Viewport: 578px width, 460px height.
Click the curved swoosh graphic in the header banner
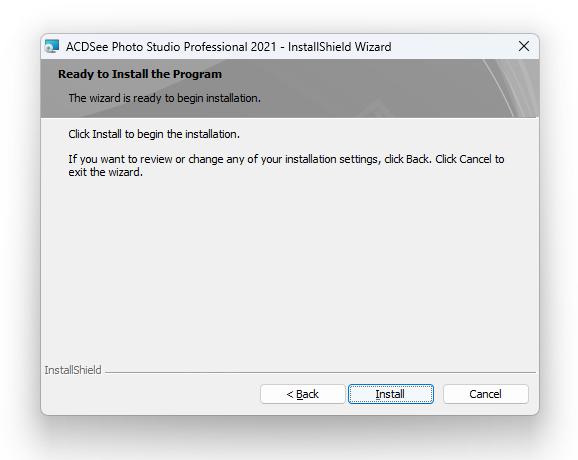coord(511,88)
